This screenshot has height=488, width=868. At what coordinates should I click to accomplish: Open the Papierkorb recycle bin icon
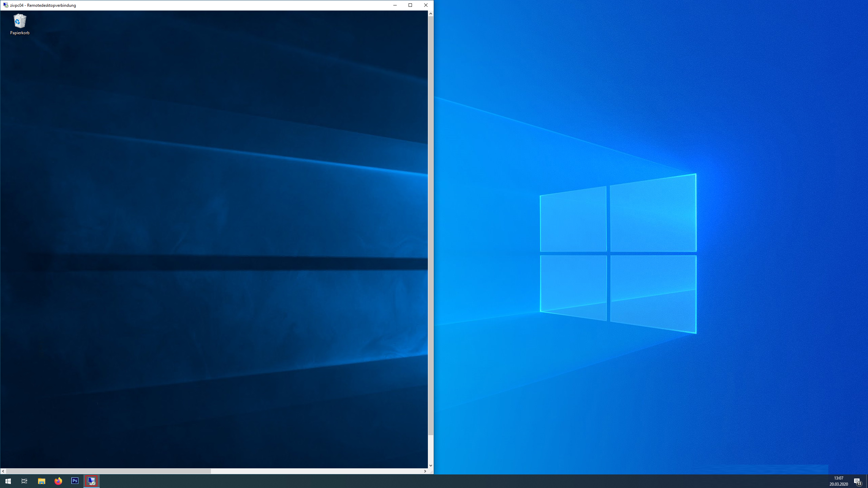20,22
